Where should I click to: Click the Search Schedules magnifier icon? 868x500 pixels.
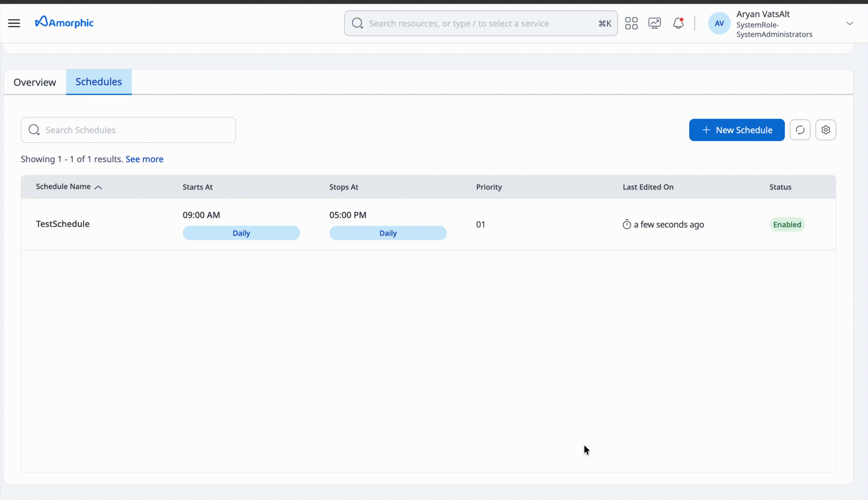point(34,130)
